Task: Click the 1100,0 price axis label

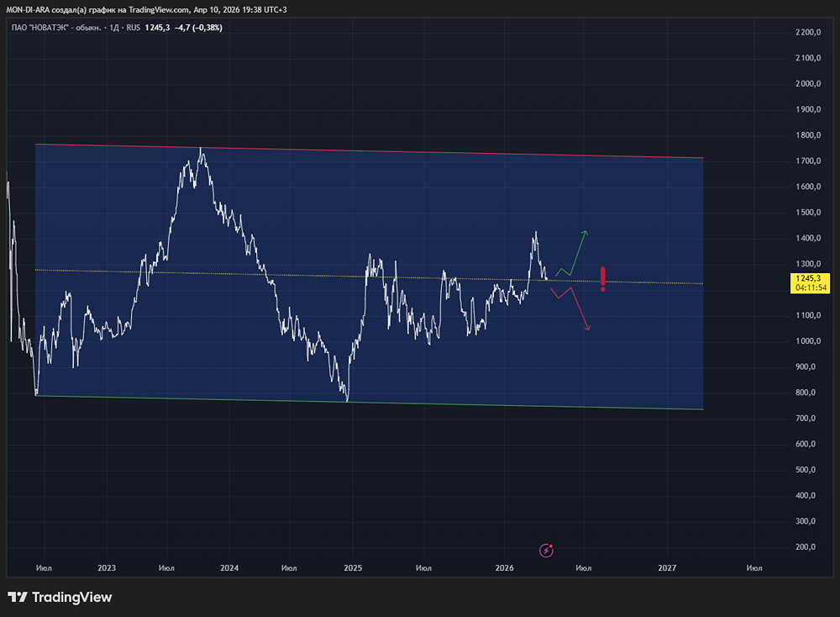Action: [x=808, y=315]
